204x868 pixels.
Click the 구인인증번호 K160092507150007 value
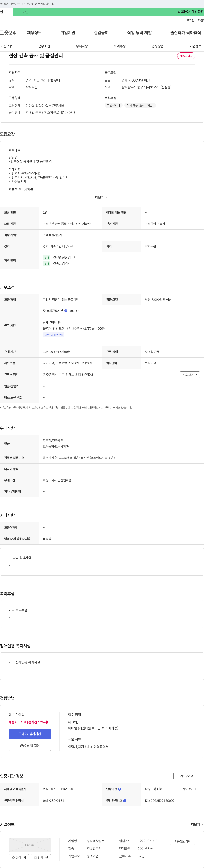[160, 801]
